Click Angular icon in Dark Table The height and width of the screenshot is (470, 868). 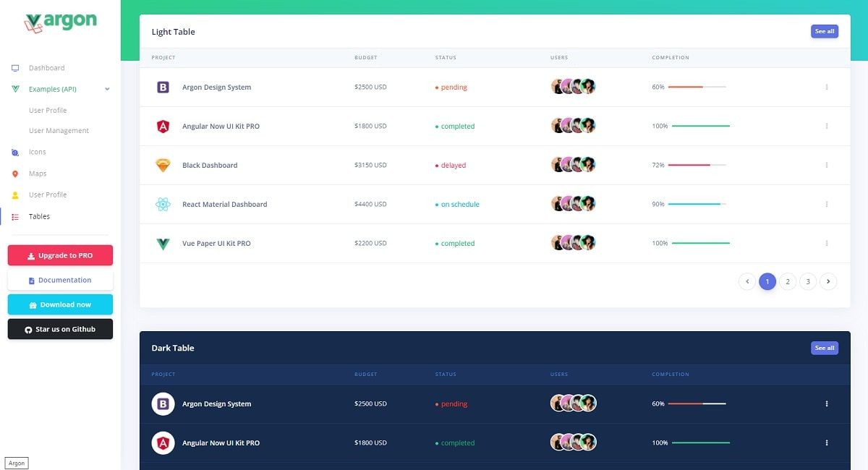coord(163,443)
